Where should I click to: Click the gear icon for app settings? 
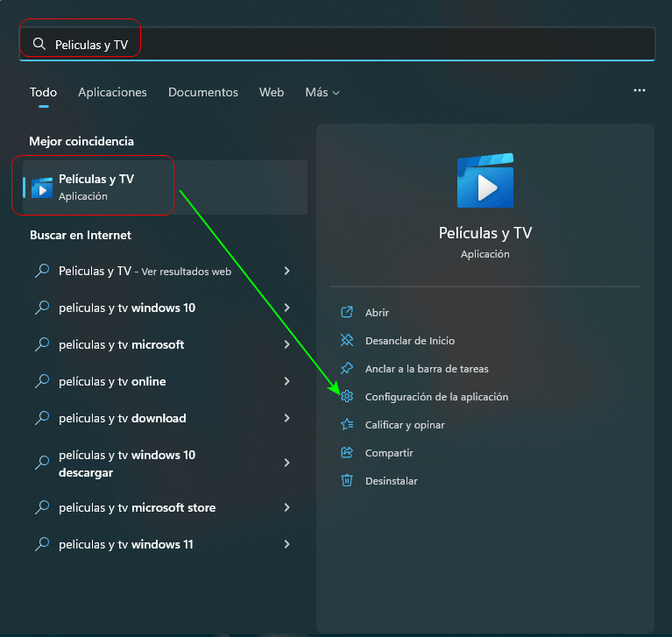click(347, 397)
